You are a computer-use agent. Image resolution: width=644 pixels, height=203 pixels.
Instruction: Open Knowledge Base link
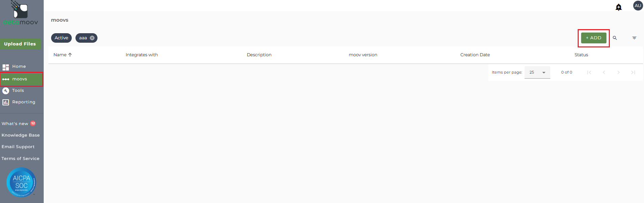(21, 135)
